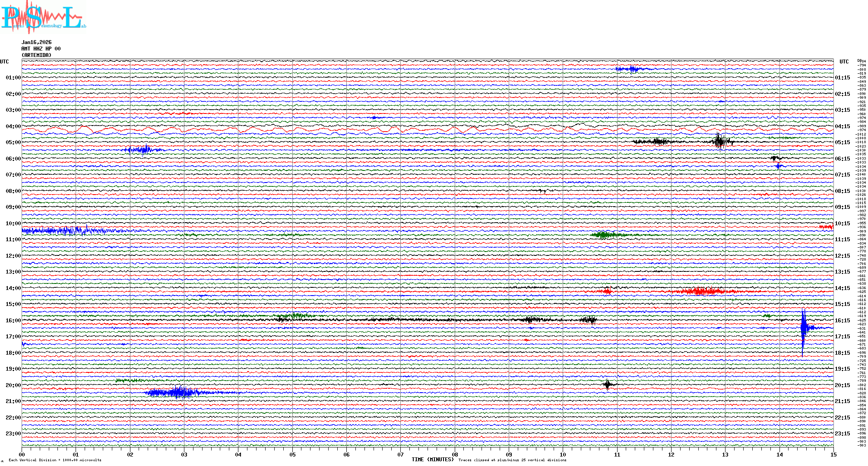Viewport: 868px width, 466px height.
Task: Select the AMT HHZ HP 00 station text
Action: pos(41,49)
